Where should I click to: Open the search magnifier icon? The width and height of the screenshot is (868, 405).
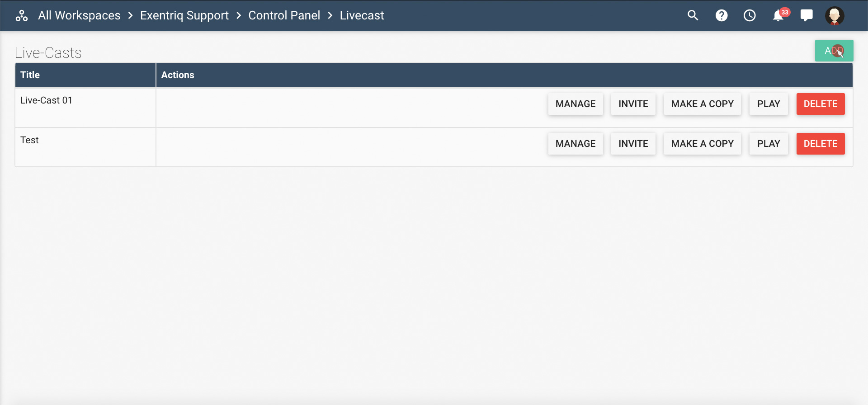pyautogui.click(x=693, y=15)
